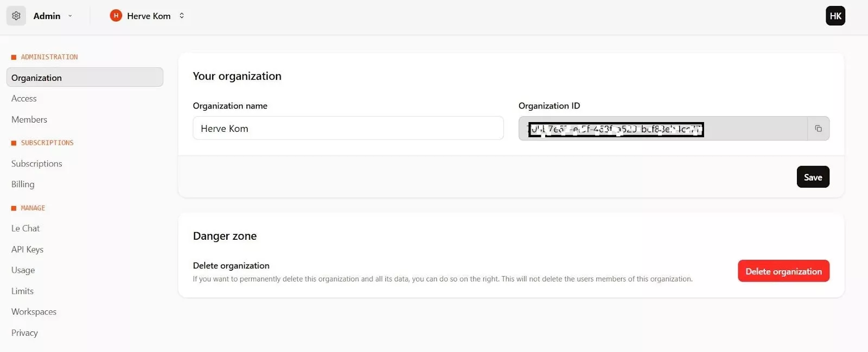This screenshot has height=352, width=868.
Task: Open the Le Chat management page
Action: (x=25, y=228)
